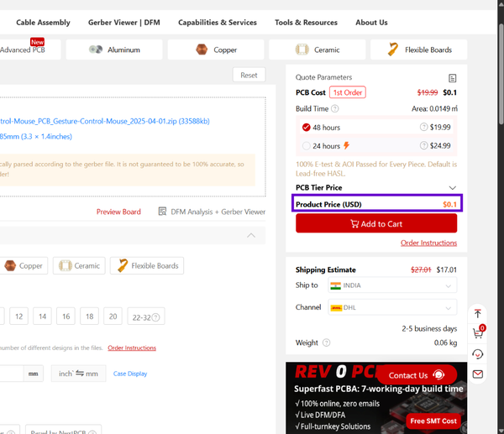Click the page vertical scrollbar
This screenshot has height=434, width=504.
(x=501, y=73)
